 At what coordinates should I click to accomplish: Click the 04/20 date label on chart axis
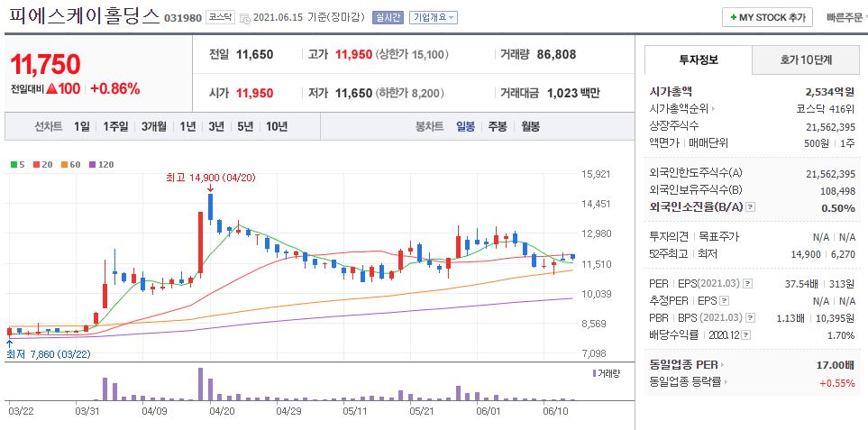coord(222,412)
